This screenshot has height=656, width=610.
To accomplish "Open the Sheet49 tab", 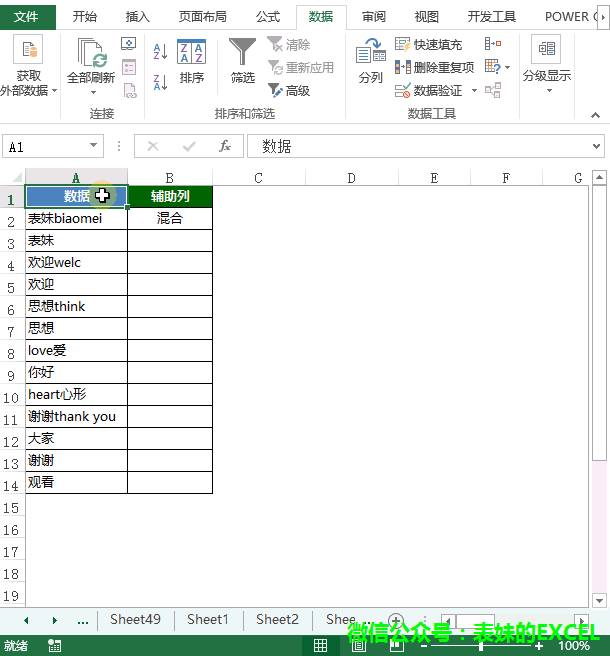I will [136, 620].
